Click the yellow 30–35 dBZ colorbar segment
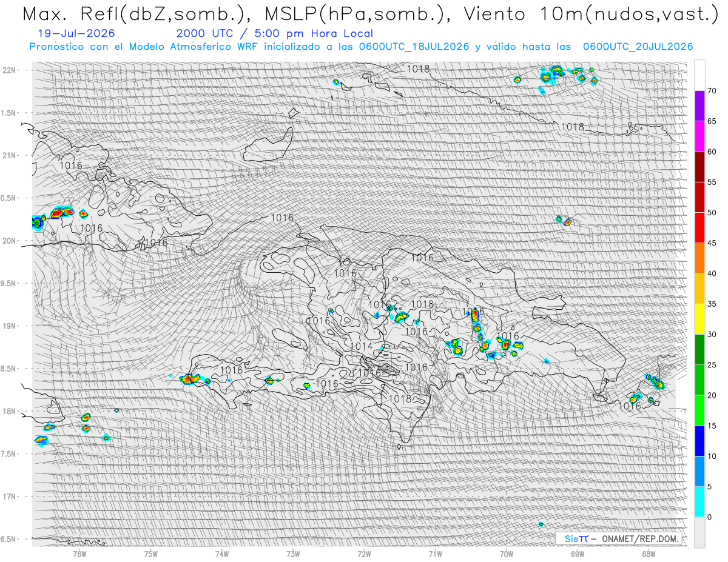This screenshot has height=562, width=728. click(x=699, y=319)
